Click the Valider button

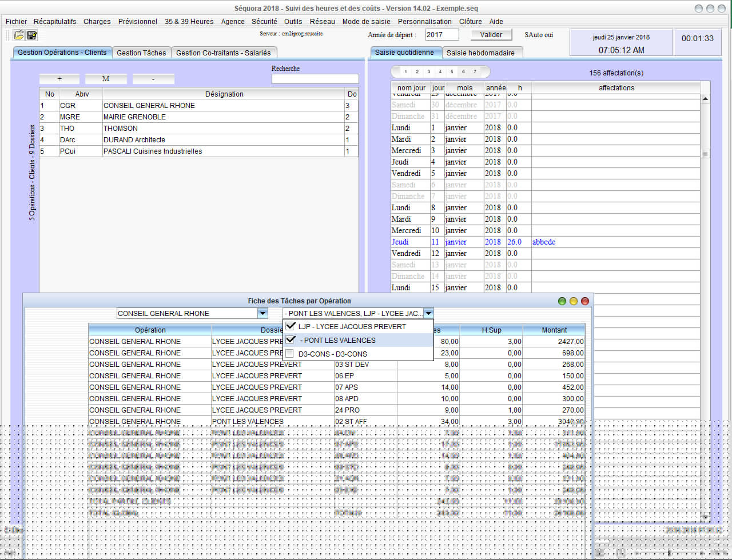[x=491, y=35]
